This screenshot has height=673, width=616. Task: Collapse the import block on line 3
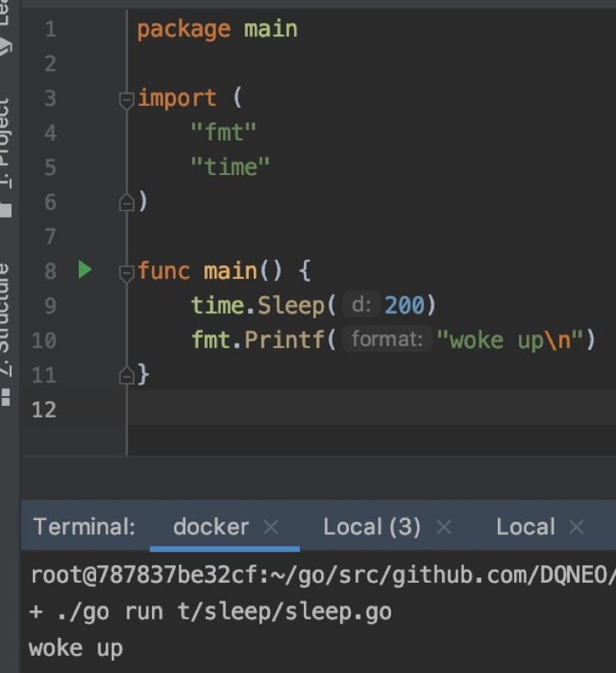pyautogui.click(x=126, y=100)
